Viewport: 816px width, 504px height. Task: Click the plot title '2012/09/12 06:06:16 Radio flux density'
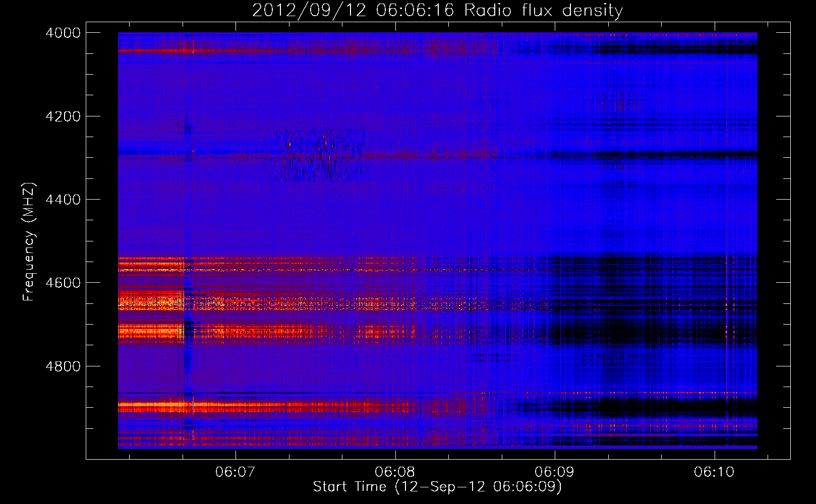point(437,11)
